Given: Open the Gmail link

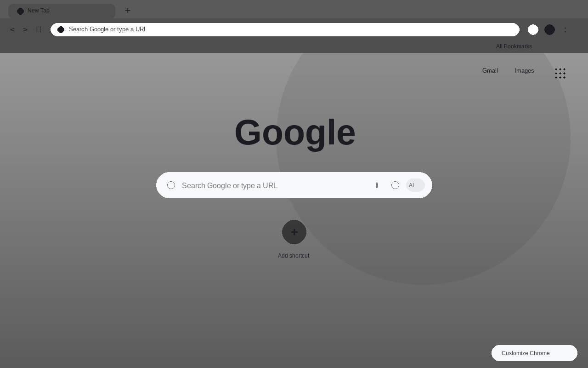Looking at the screenshot, I should coord(490,71).
